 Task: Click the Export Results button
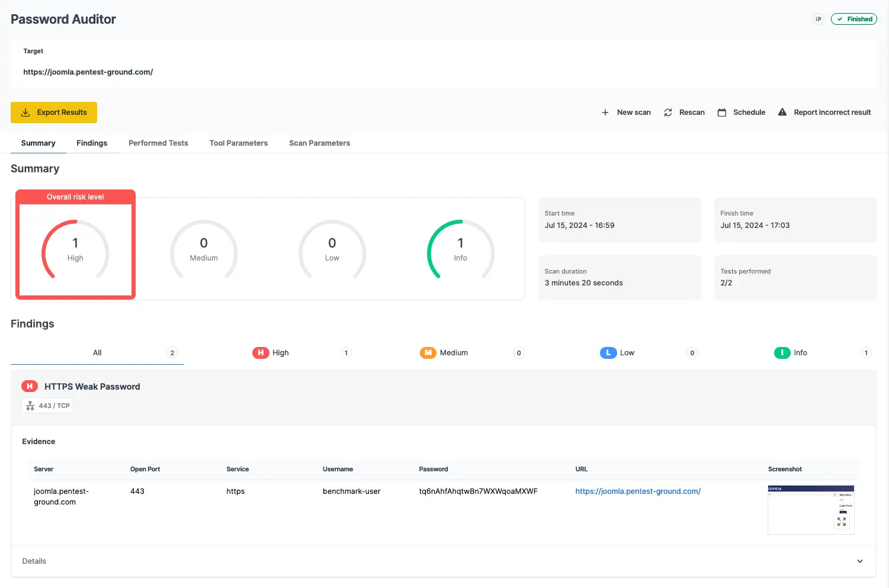[x=54, y=113]
